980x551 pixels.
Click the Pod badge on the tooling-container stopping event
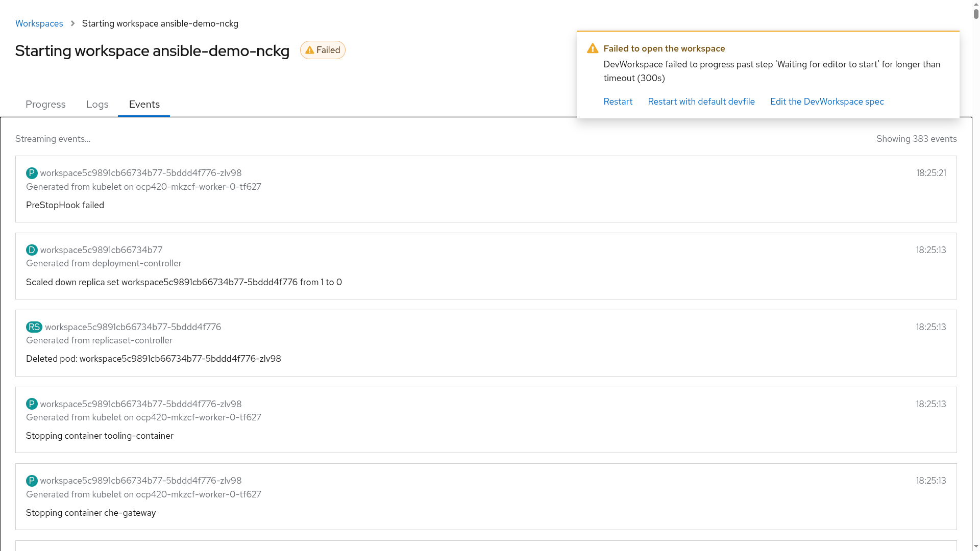32,404
